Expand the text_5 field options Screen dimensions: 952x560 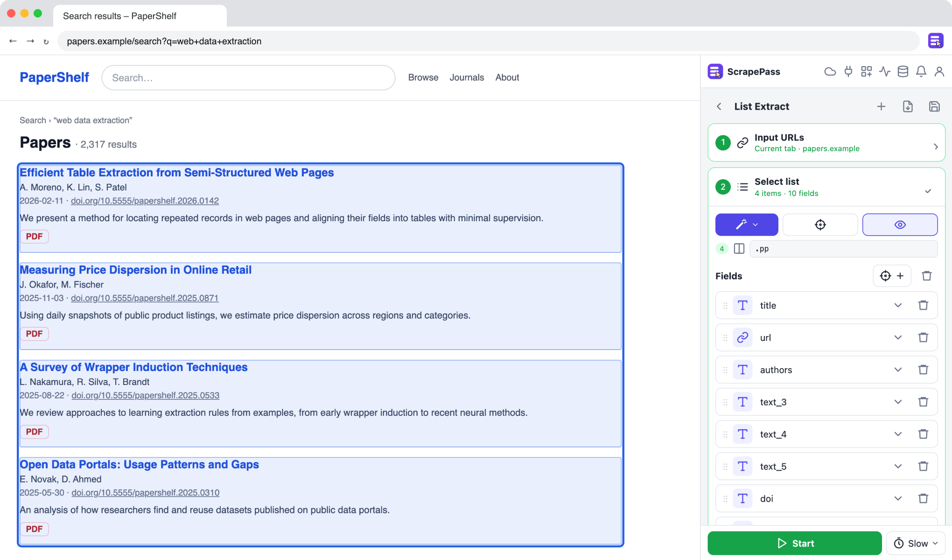898,466
